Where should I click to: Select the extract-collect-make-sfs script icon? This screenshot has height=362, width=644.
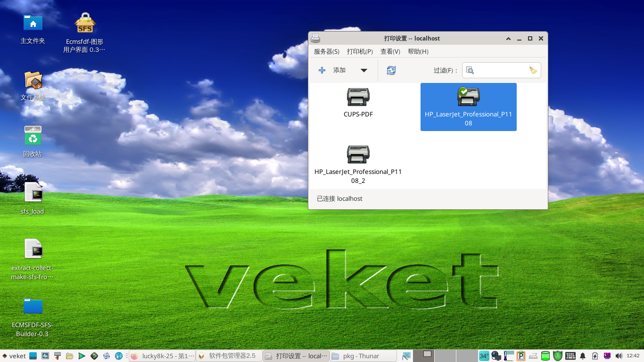33,259
